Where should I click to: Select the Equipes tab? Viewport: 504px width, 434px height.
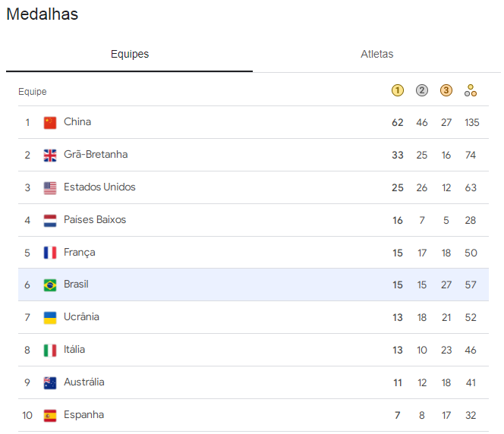pyautogui.click(x=130, y=55)
